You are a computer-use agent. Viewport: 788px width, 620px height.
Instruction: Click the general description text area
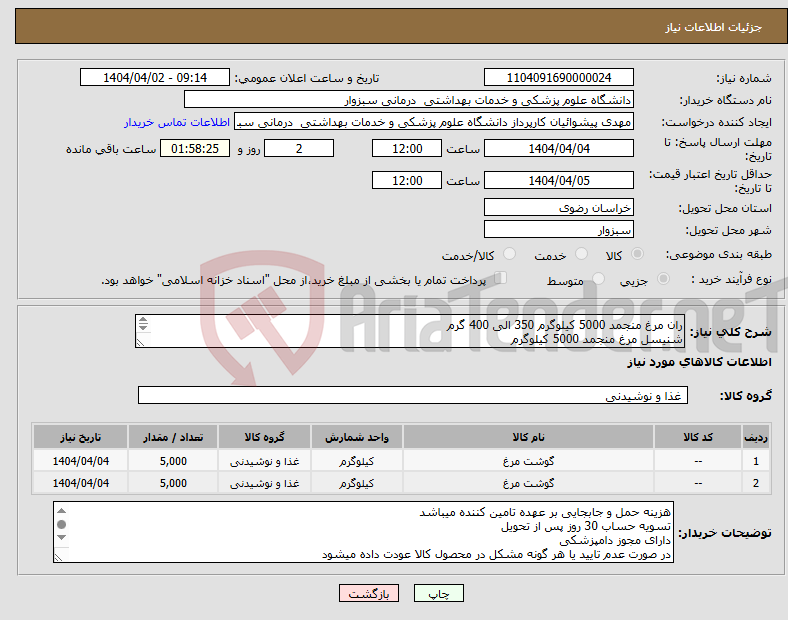(x=410, y=331)
